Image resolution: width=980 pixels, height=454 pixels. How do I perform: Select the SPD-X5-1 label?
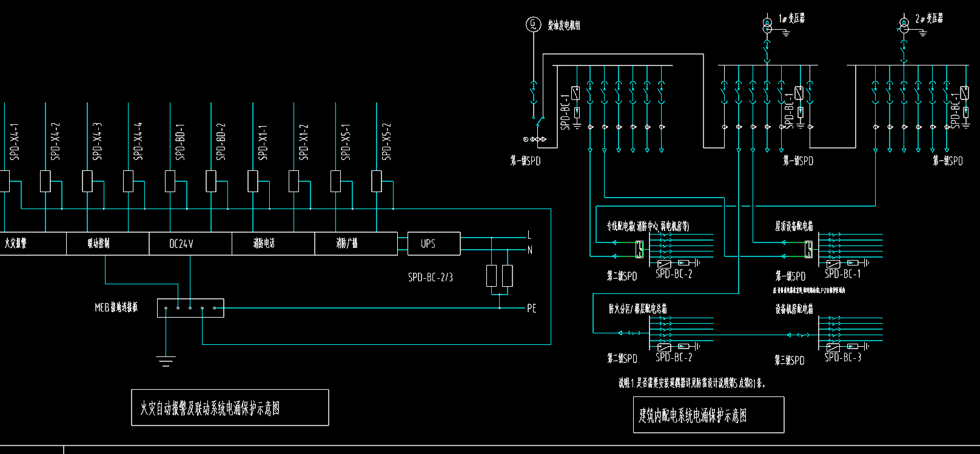click(x=346, y=142)
